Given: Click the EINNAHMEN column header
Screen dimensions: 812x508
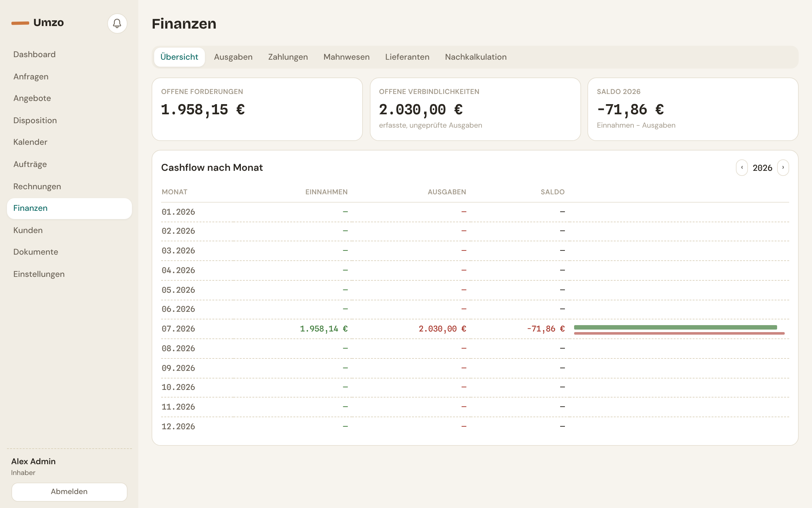Looking at the screenshot, I should (326, 192).
